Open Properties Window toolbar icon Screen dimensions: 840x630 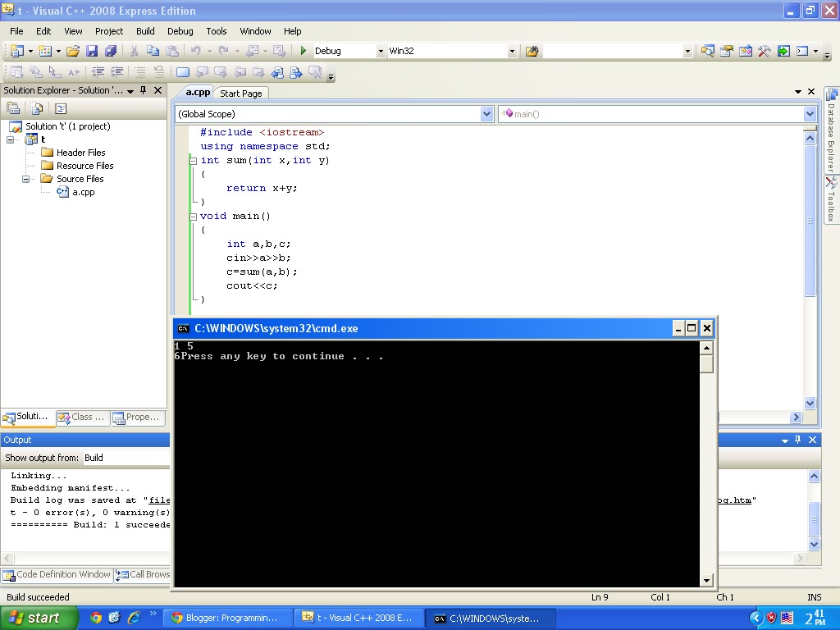click(x=727, y=51)
